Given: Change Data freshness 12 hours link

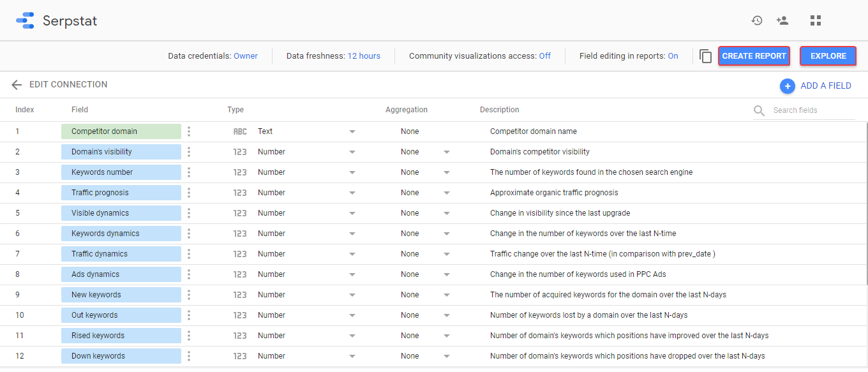Looking at the screenshot, I should [x=364, y=56].
